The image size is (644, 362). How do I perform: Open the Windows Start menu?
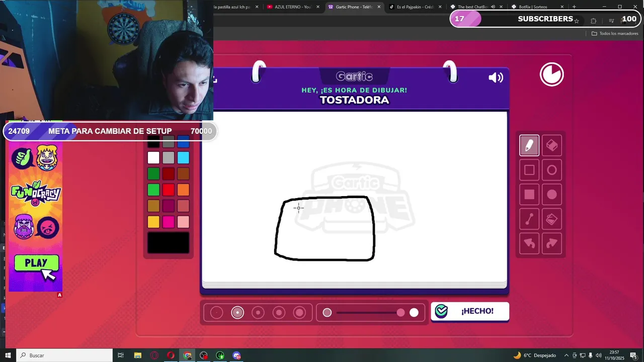[8, 355]
